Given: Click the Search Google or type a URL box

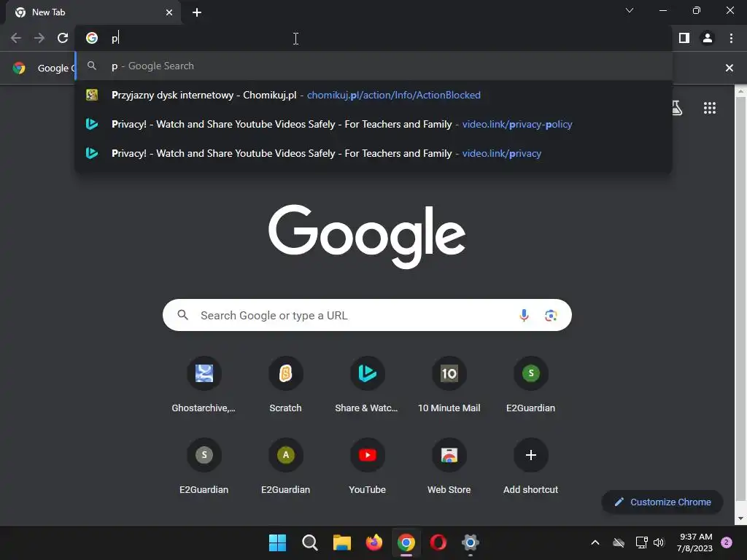Looking at the screenshot, I should click(367, 315).
